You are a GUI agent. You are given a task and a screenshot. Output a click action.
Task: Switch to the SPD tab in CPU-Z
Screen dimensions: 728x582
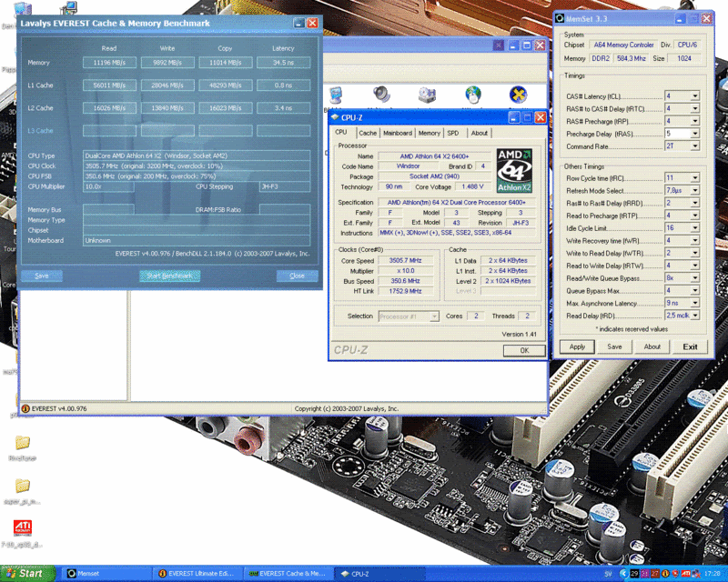(453, 133)
